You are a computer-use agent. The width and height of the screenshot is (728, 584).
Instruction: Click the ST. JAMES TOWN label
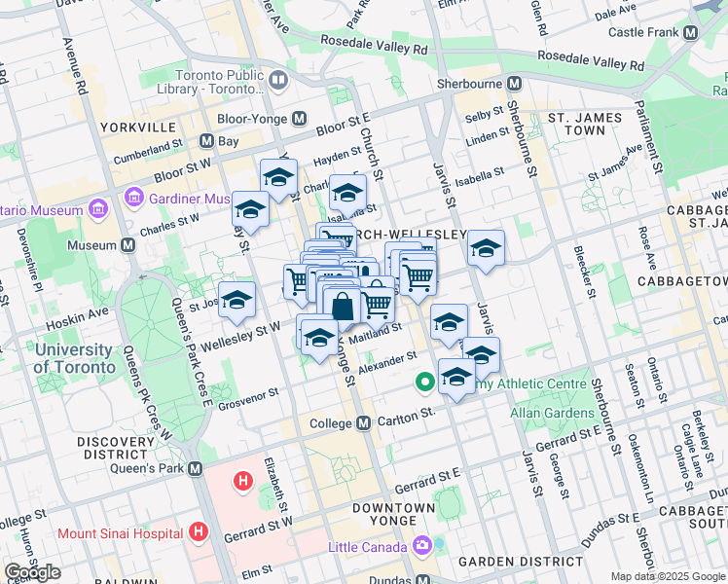click(585, 124)
